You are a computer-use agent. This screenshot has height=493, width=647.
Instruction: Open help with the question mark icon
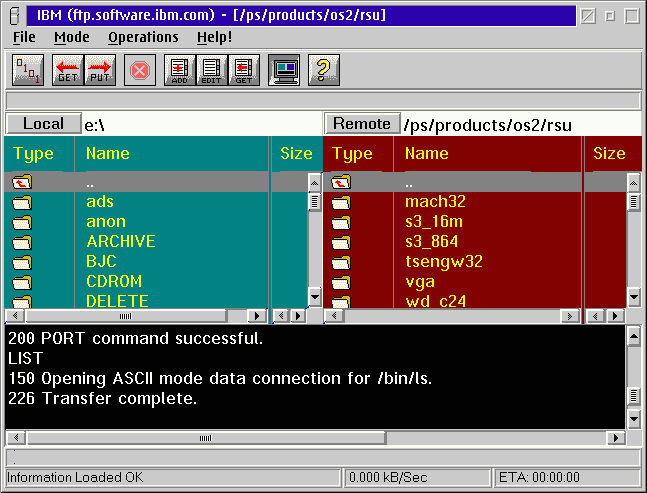(324, 70)
